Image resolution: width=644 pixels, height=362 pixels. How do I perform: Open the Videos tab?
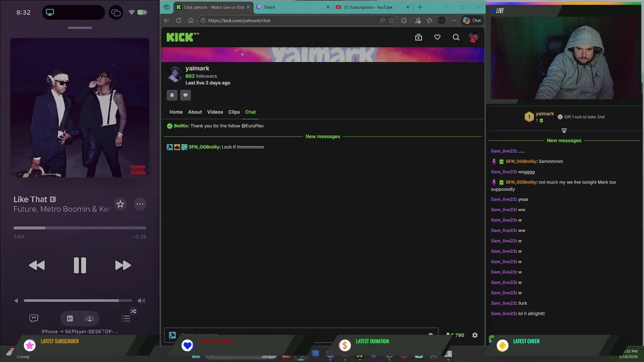coord(215,112)
